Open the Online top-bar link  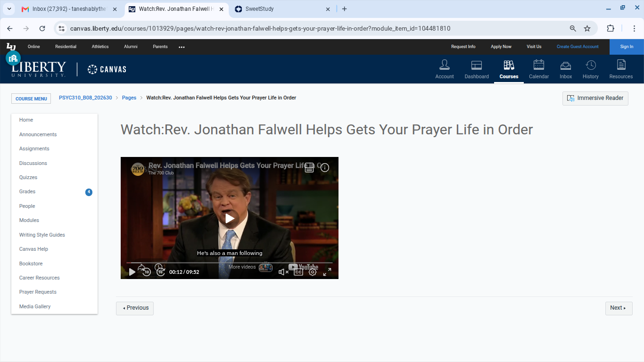(x=34, y=47)
